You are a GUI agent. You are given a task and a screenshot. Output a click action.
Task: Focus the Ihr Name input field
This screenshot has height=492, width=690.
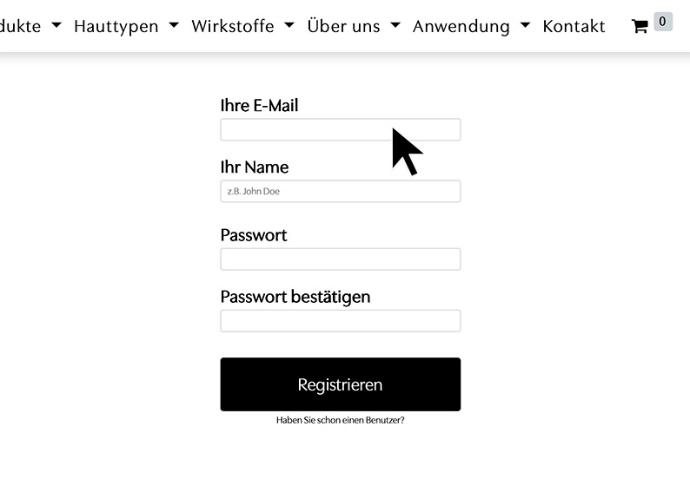point(340,191)
